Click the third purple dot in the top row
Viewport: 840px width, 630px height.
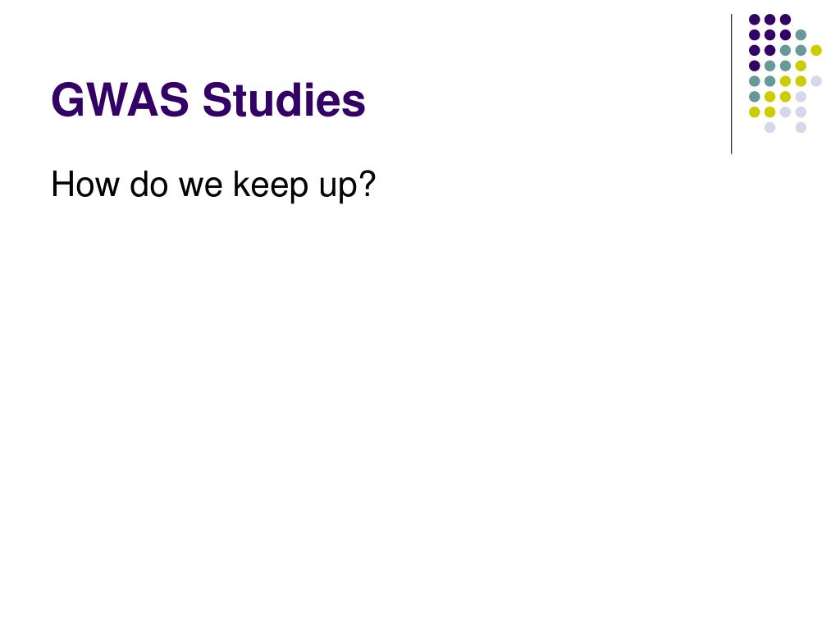pyautogui.click(x=785, y=20)
